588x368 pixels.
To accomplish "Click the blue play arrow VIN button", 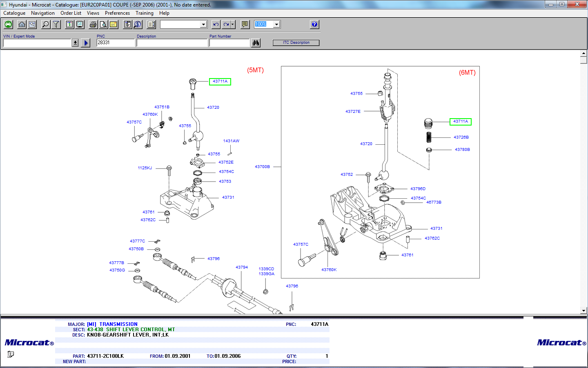I will (x=85, y=43).
